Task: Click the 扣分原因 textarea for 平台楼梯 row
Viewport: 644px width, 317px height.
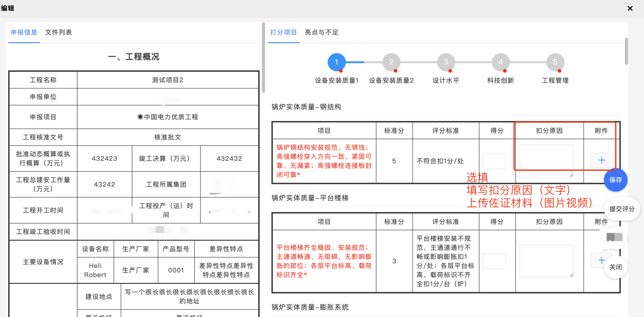Action: click(x=546, y=261)
